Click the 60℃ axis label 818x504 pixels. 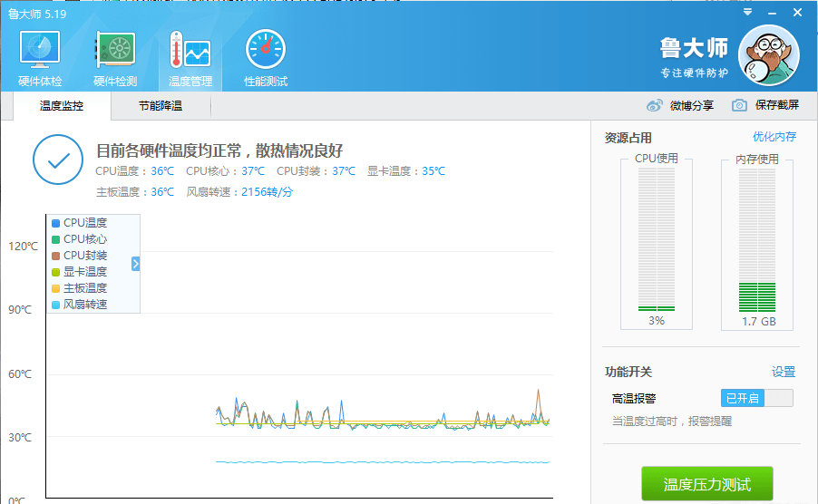(x=20, y=373)
